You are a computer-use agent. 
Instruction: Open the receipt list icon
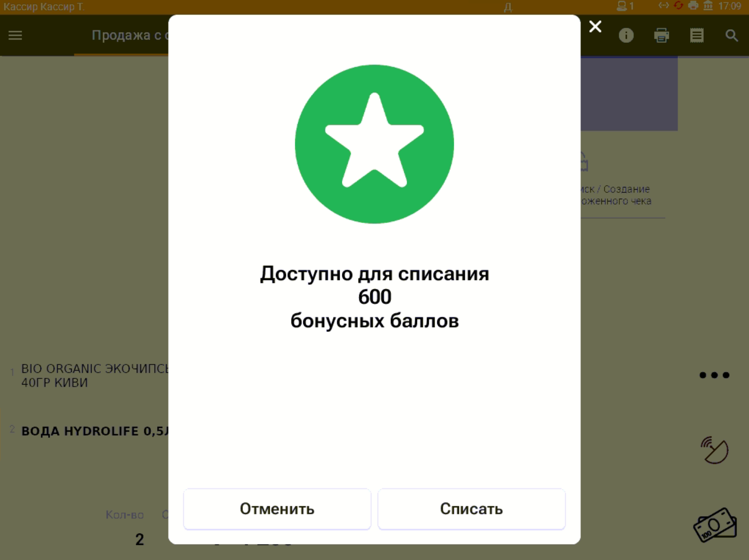(x=697, y=35)
